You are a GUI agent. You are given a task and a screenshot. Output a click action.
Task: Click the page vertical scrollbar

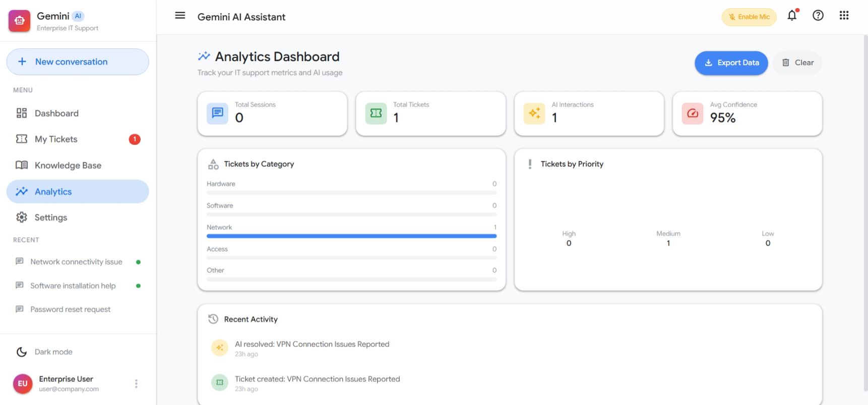[865, 212]
